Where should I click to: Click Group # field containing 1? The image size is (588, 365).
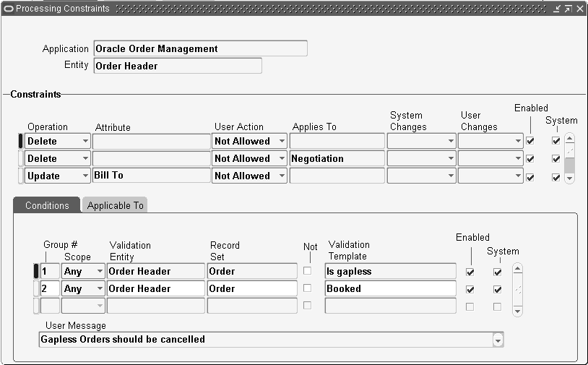50,271
